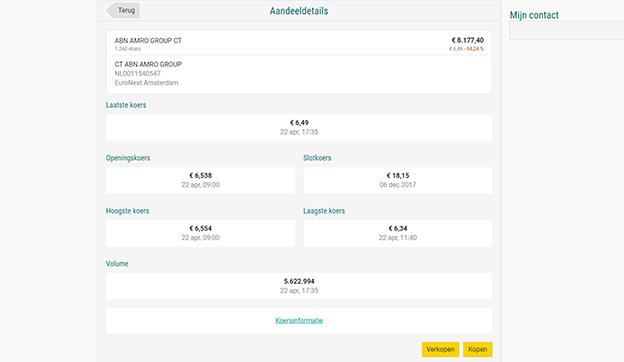Image resolution: width=624 pixels, height=362 pixels.
Task: Click the Slotkoers section label
Action: [x=317, y=158]
